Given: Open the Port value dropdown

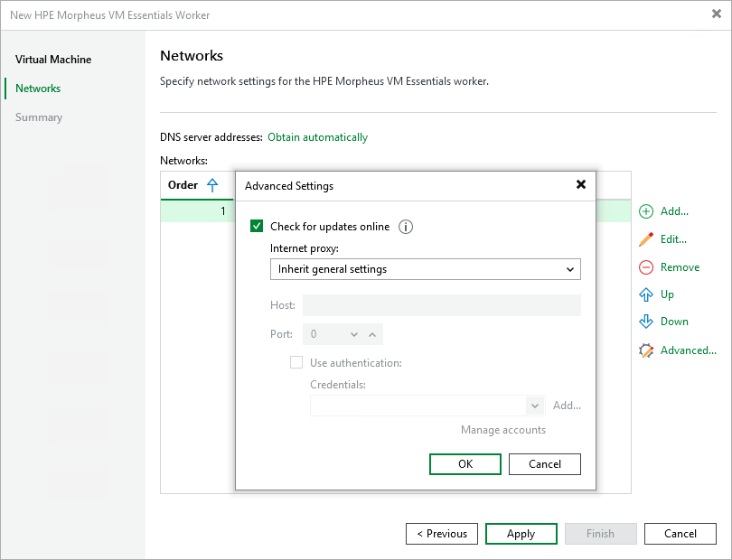Looking at the screenshot, I should point(355,333).
